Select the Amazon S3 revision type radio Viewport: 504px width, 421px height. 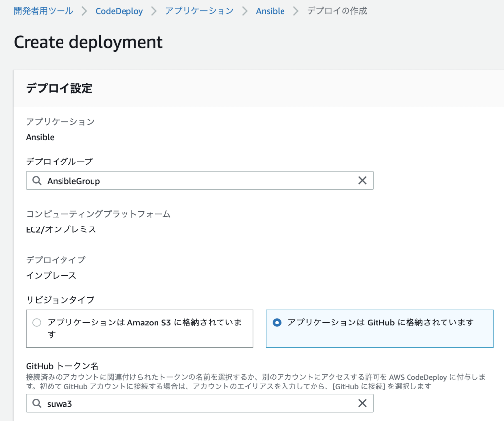(37, 323)
